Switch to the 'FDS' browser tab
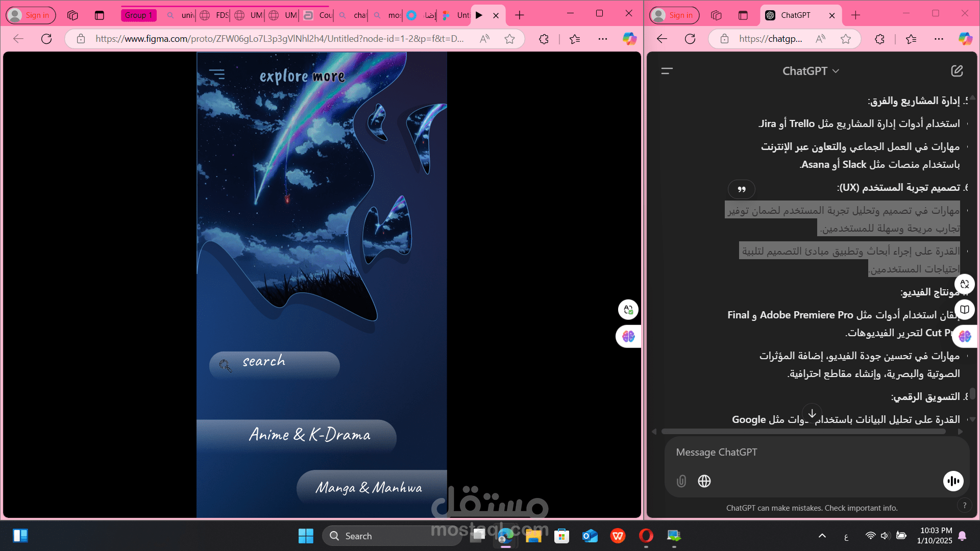The height and width of the screenshot is (551, 980). (x=214, y=15)
